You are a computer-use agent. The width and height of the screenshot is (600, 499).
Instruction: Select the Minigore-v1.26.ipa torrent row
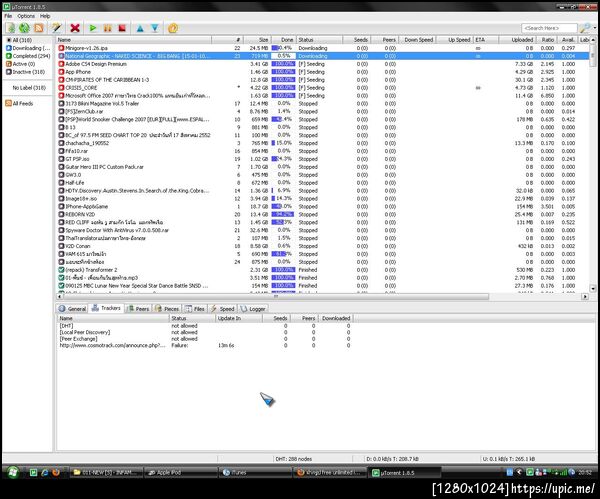323,48
